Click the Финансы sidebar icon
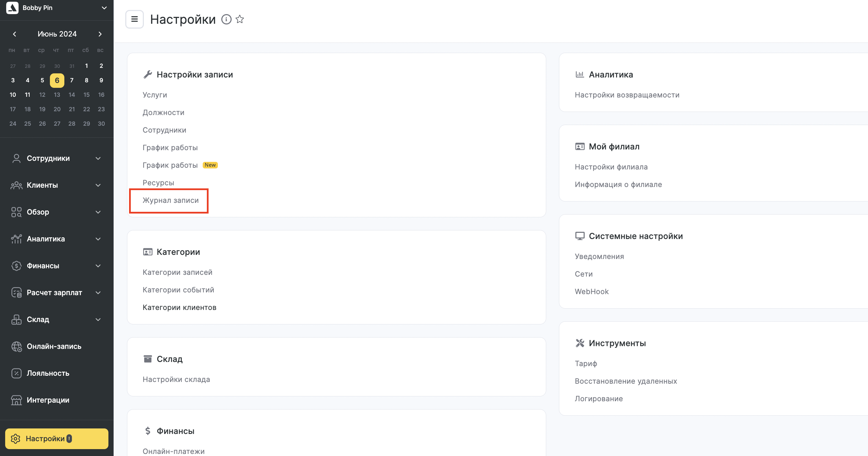The height and width of the screenshot is (456, 868). pos(16,265)
